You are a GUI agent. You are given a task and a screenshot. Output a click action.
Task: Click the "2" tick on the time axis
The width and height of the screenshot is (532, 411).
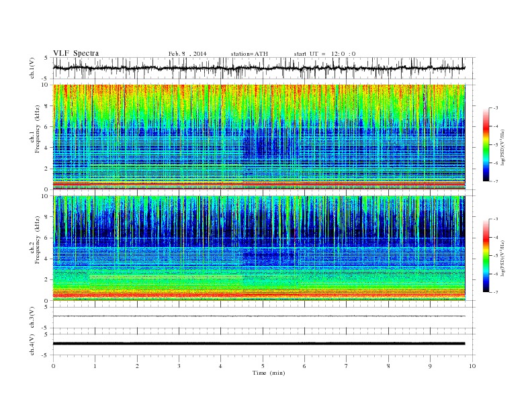(137, 366)
